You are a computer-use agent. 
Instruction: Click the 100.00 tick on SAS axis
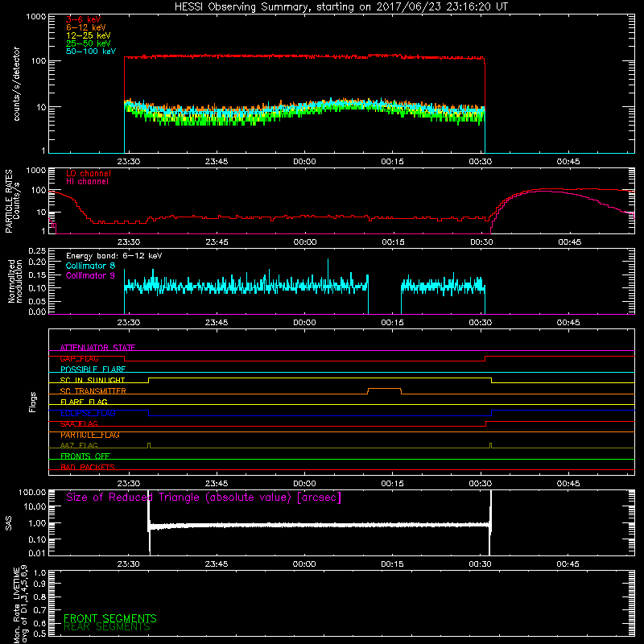(32, 493)
